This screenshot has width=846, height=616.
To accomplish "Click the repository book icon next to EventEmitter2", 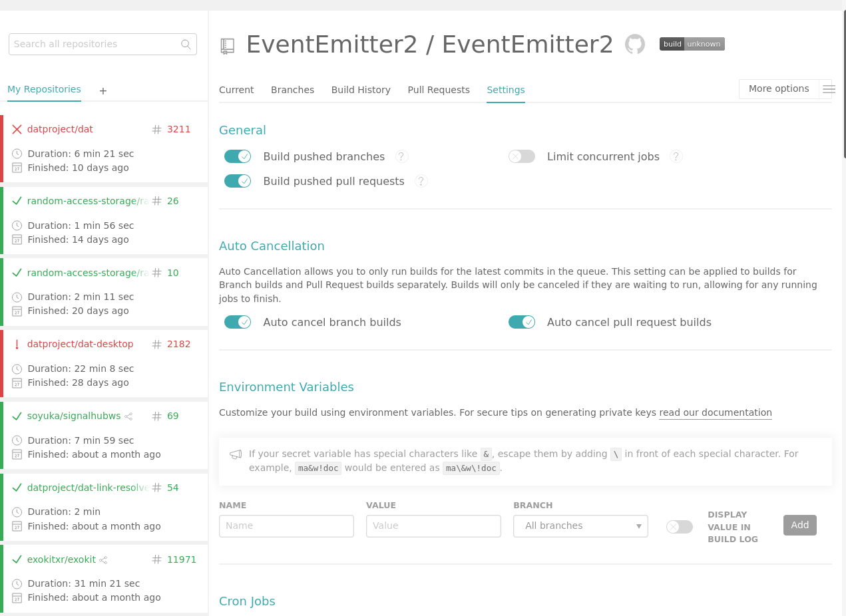I will (x=228, y=45).
